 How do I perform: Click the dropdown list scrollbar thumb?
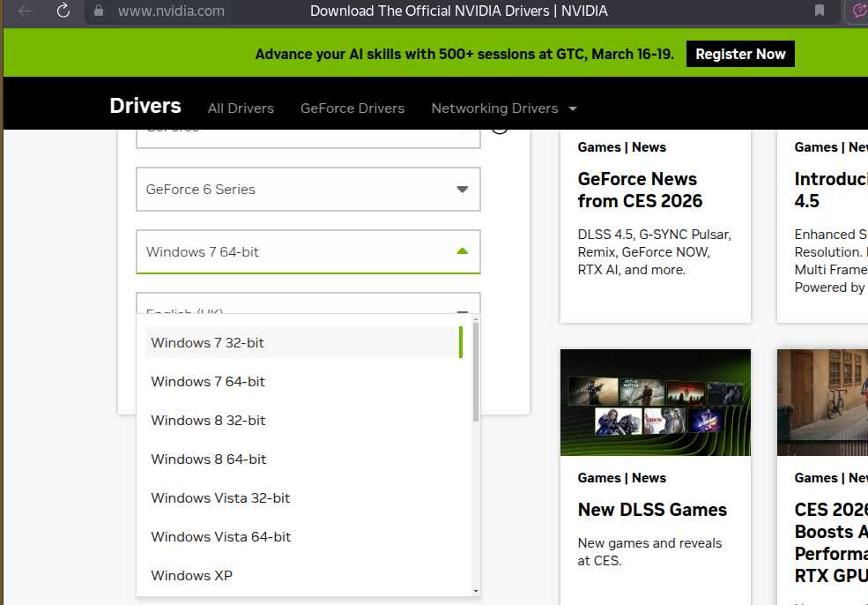point(476,372)
